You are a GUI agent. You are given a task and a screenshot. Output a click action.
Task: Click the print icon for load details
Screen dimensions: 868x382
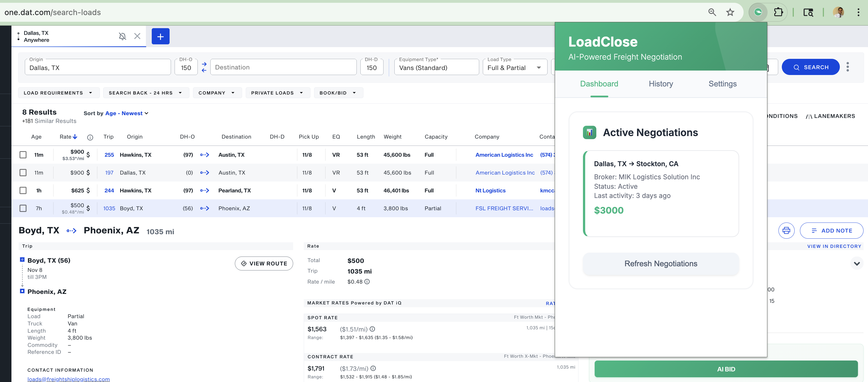(x=786, y=230)
